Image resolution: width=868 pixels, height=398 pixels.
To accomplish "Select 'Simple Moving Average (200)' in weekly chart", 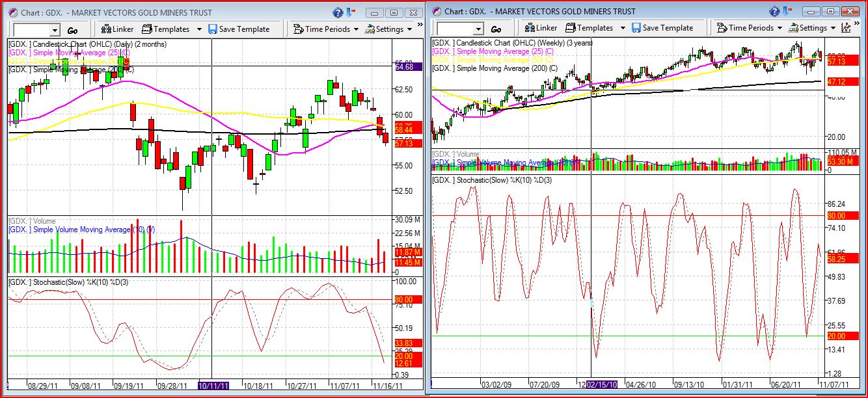I will point(495,68).
